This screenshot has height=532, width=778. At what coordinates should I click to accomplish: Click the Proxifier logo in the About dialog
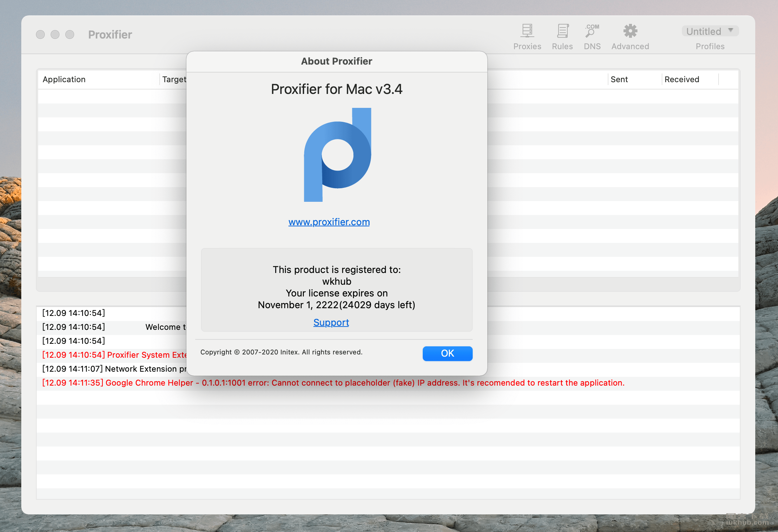pyautogui.click(x=337, y=154)
